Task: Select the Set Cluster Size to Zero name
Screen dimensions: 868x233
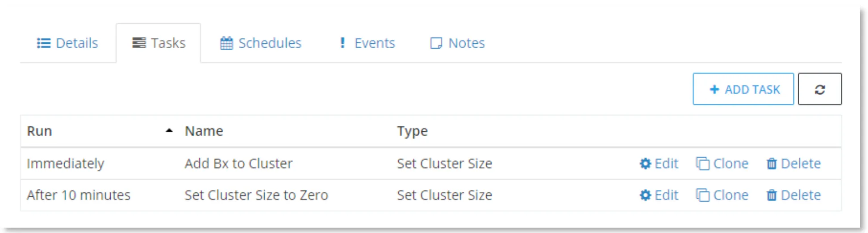Action: (x=256, y=196)
